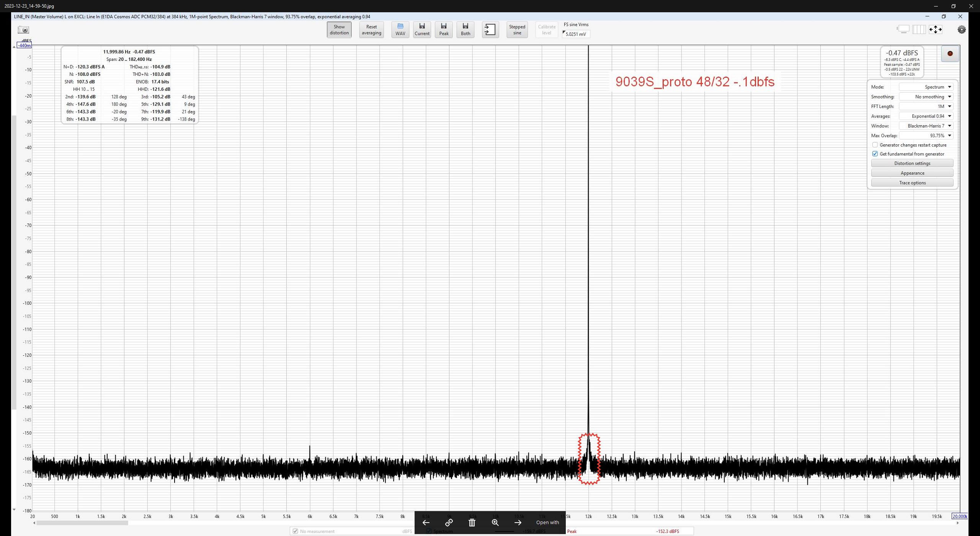Open the Averages dropdown
980x536 pixels.
click(x=926, y=116)
